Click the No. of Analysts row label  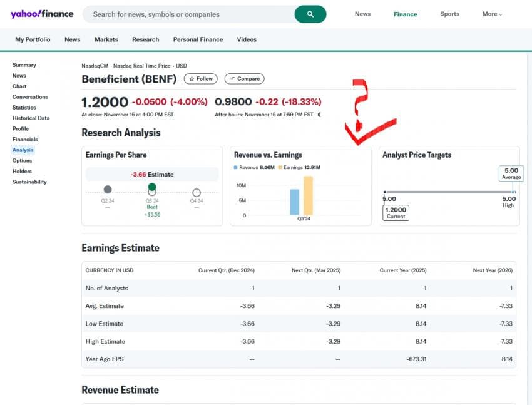(107, 289)
